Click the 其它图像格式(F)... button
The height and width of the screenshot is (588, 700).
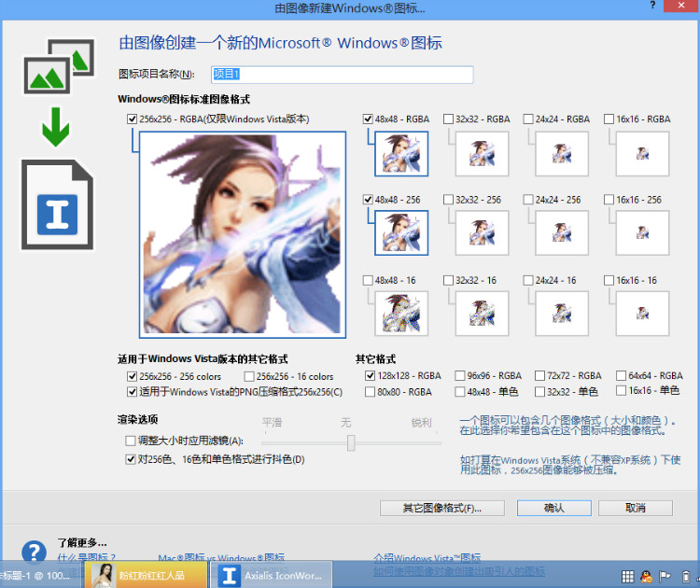click(x=442, y=508)
